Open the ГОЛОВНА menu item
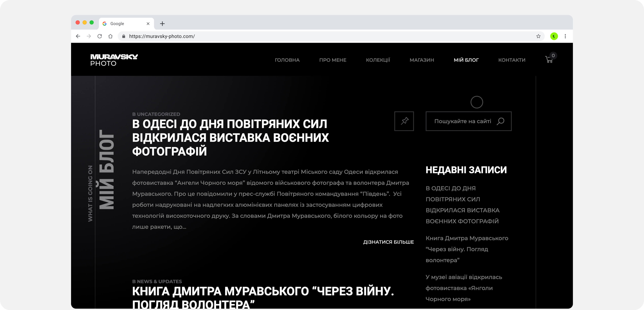The width and height of the screenshot is (644, 310). 287,60
